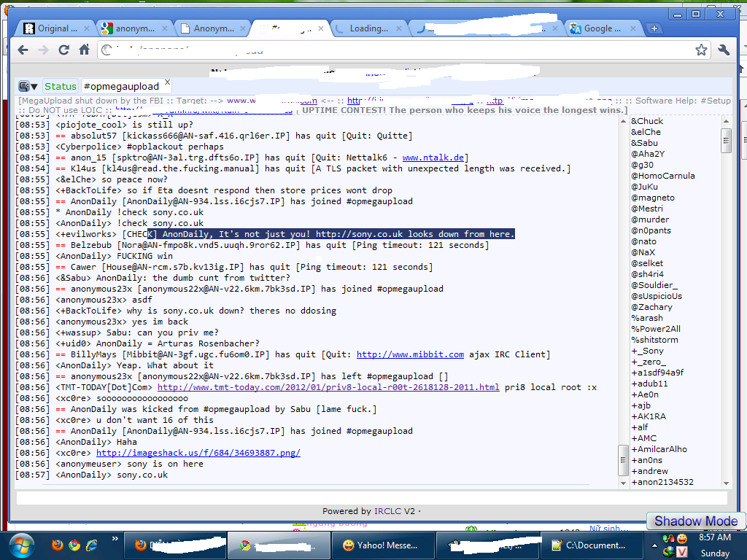This screenshot has height=560, width=747.
Task: Reload the page with the refresh icon
Action: (64, 50)
